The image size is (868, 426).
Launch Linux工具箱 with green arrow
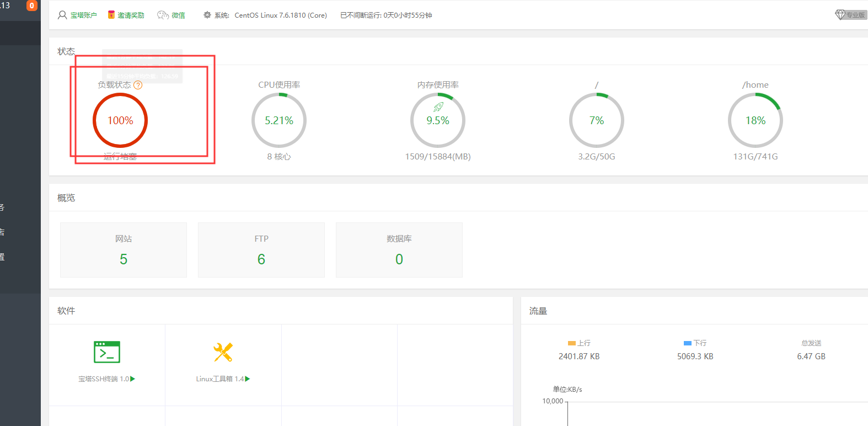[x=248, y=379]
